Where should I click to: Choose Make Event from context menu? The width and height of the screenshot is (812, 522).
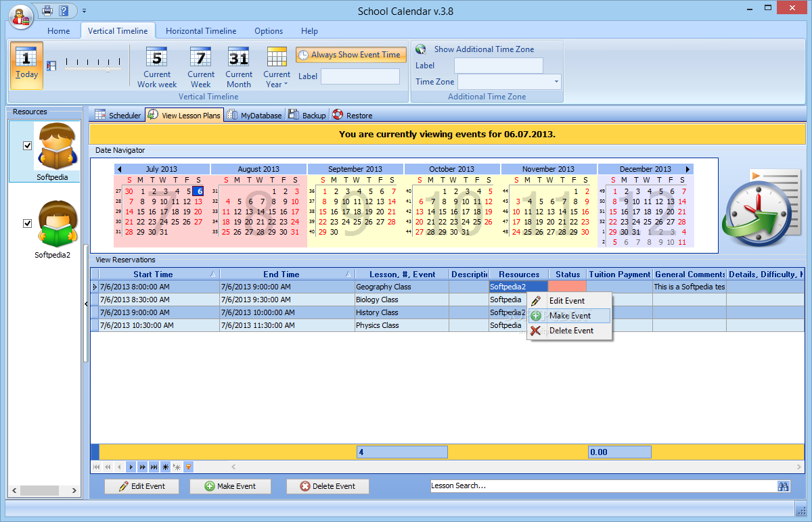pyautogui.click(x=570, y=316)
